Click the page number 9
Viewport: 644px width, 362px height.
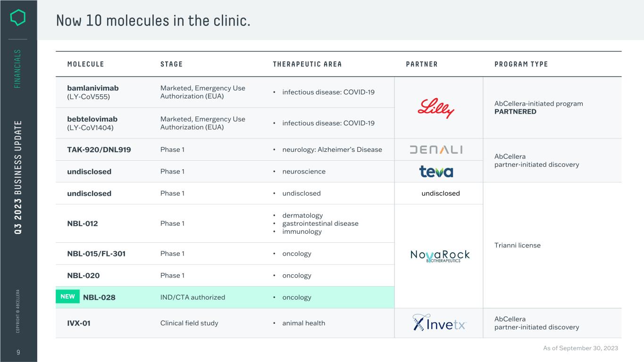18,352
